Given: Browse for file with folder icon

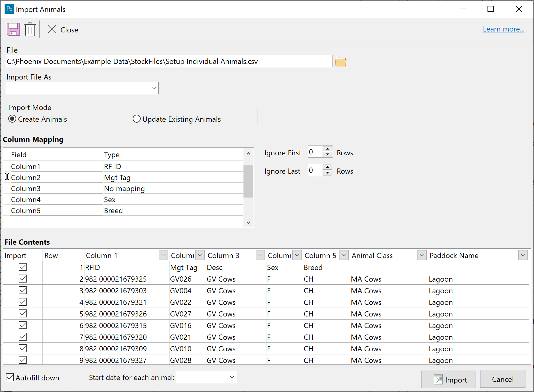Looking at the screenshot, I should coord(340,61).
